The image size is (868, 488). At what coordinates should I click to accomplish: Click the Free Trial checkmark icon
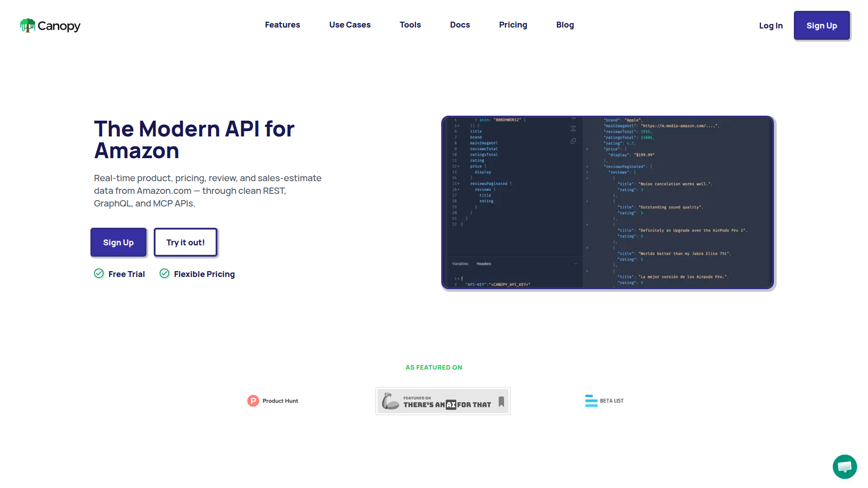click(x=99, y=273)
